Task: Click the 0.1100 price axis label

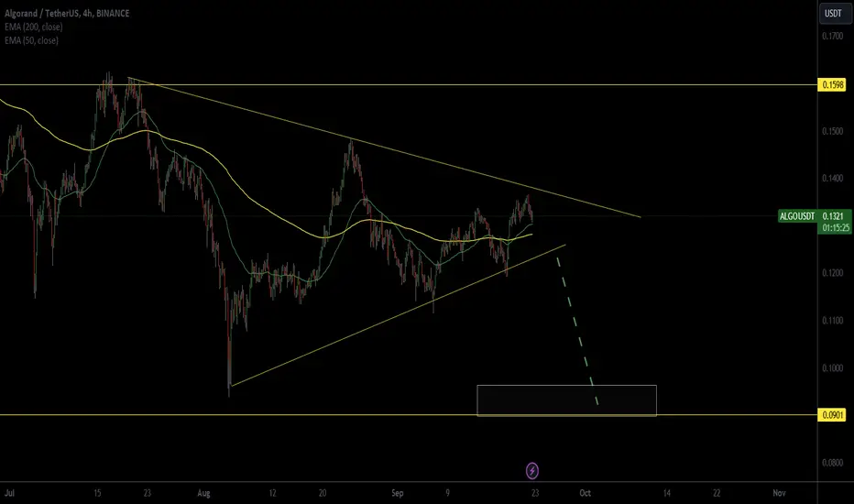Action: 833,321
